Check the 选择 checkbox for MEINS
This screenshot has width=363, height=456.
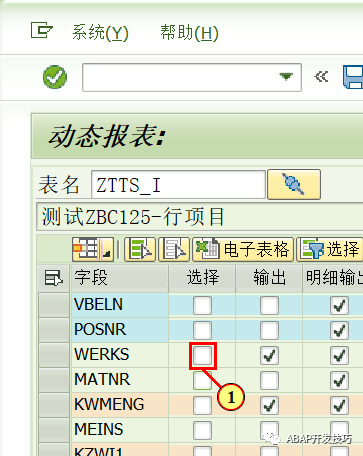tap(202, 430)
